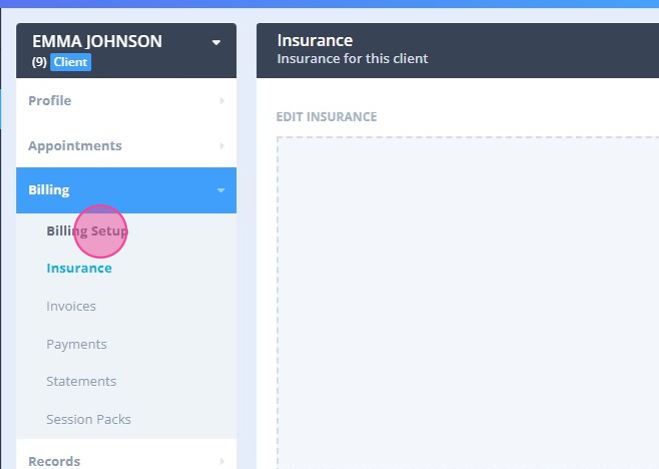Screen dimensions: 659x469
Task: Open the Profile menu item
Action: click(x=50, y=101)
